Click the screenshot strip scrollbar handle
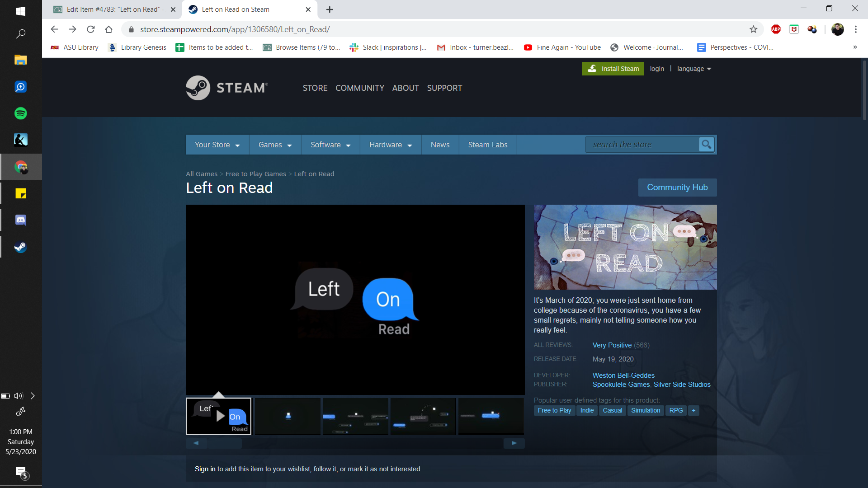The image size is (868, 488). tap(225, 443)
